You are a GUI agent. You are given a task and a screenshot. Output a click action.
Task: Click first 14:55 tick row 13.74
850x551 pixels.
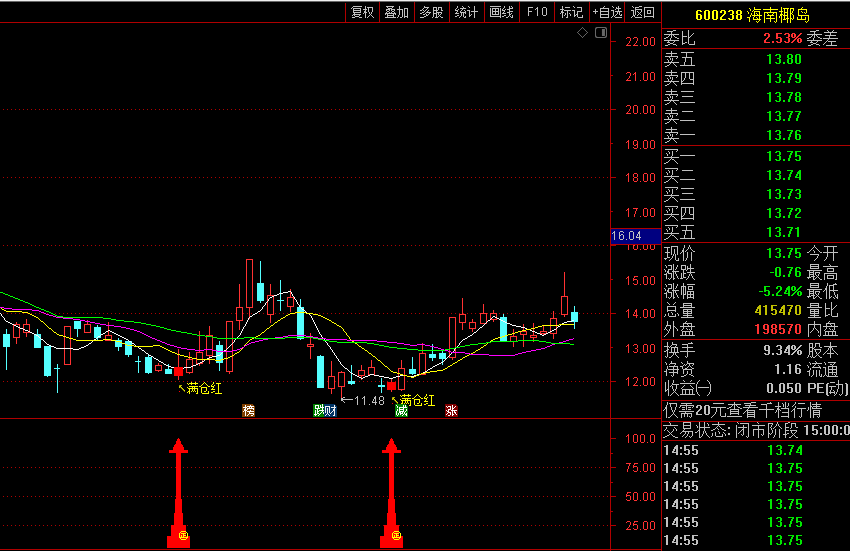[x=756, y=450]
